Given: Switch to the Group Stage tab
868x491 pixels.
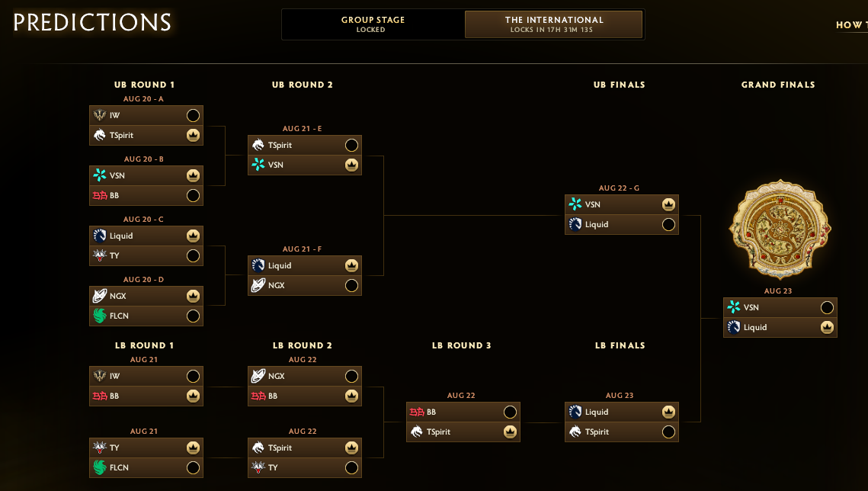Looking at the screenshot, I should pos(373,24).
